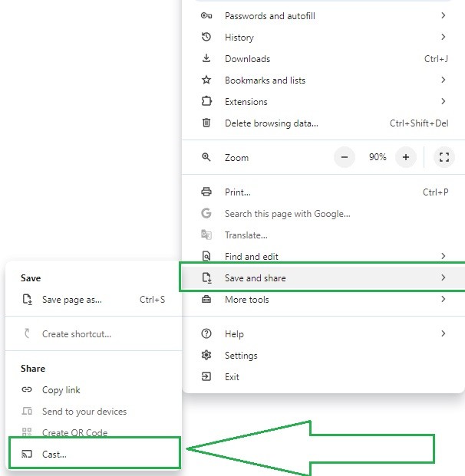This screenshot has height=476, width=465.
Task: Click the Ctrl+J shortcut text
Action: tap(436, 58)
